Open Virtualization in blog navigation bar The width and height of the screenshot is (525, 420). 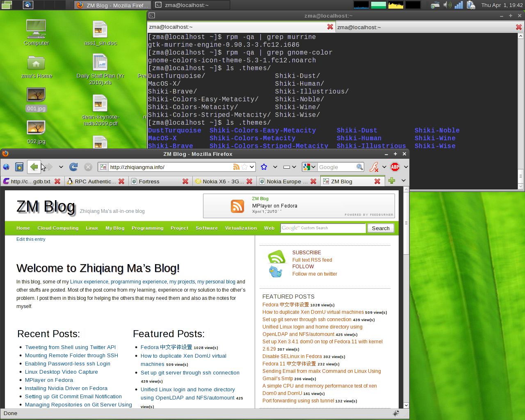point(241,228)
